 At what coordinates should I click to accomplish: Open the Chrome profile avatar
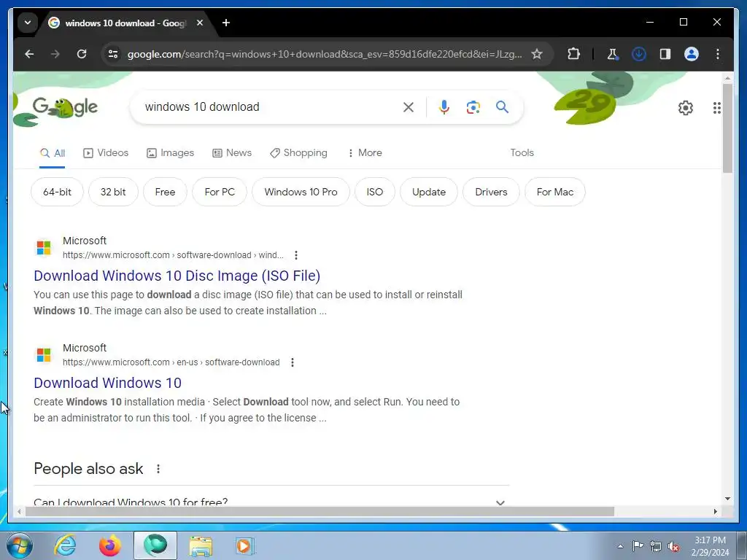pyautogui.click(x=692, y=54)
